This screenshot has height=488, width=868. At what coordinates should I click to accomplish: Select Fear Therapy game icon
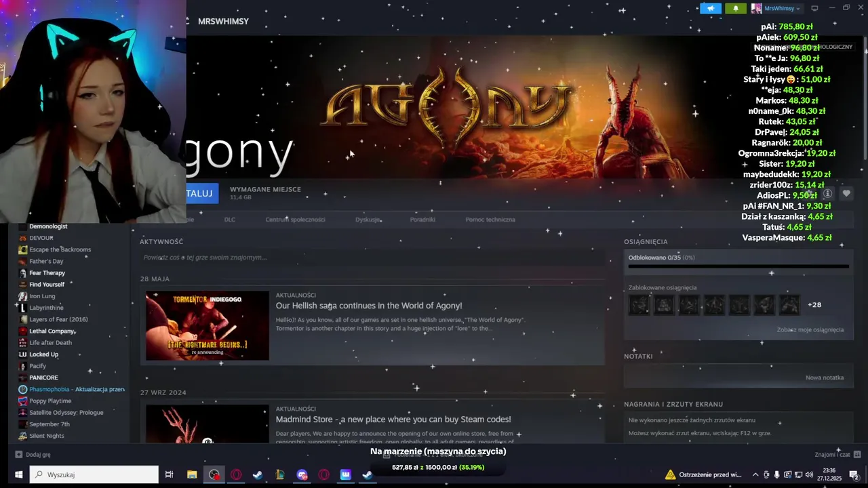pyautogui.click(x=23, y=273)
